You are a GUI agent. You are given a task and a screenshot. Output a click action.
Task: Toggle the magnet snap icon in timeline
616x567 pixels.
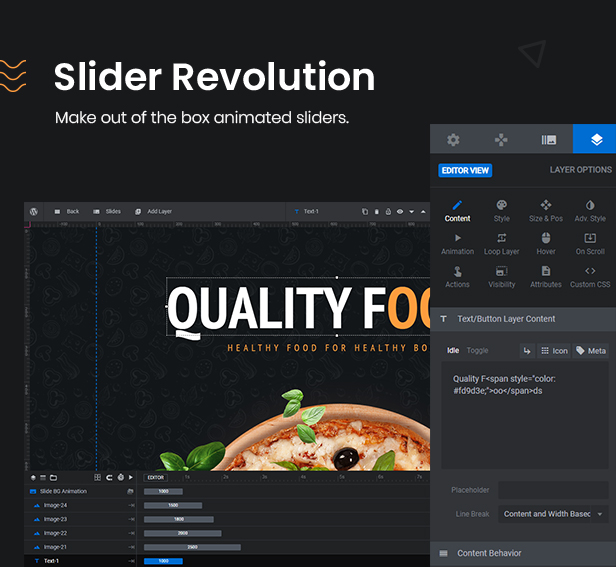(109, 477)
